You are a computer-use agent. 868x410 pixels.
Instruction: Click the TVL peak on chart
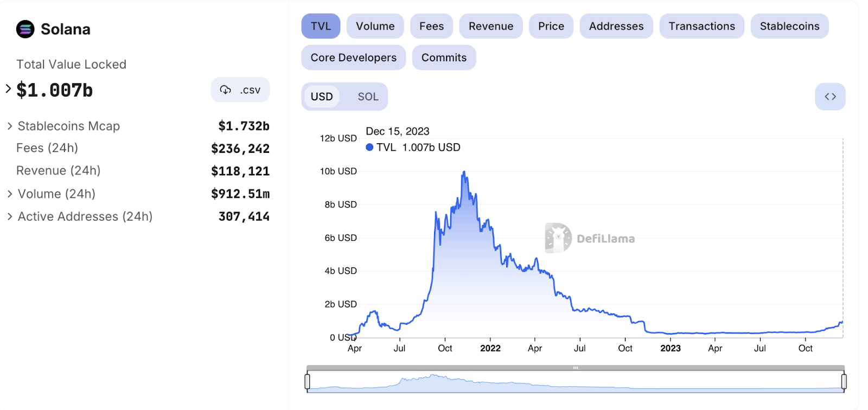(x=464, y=172)
